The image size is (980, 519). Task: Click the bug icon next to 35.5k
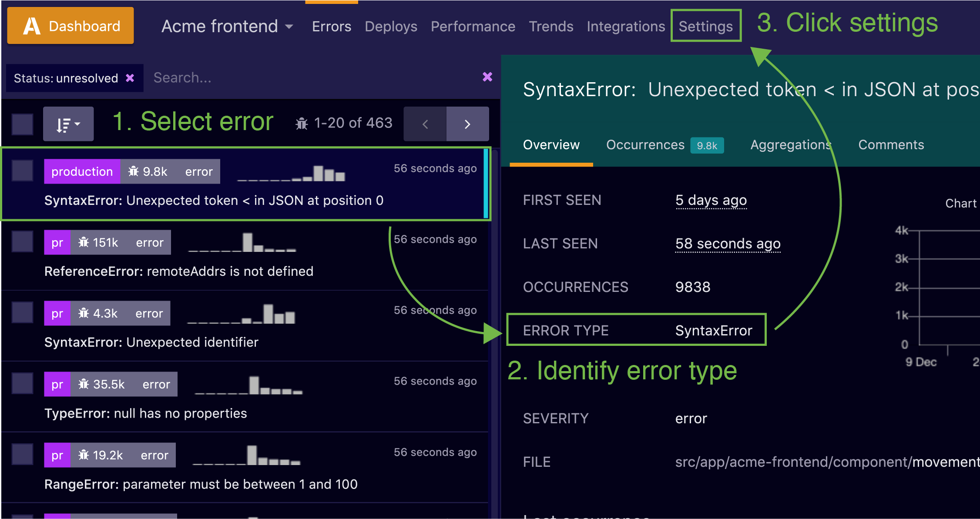point(84,384)
